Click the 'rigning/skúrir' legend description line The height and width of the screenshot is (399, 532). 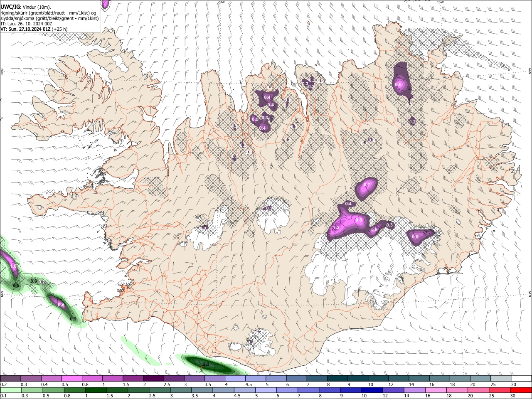coord(48,12)
